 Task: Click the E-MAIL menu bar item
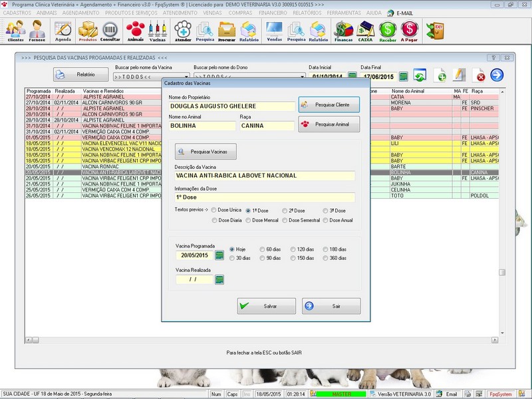pos(400,13)
